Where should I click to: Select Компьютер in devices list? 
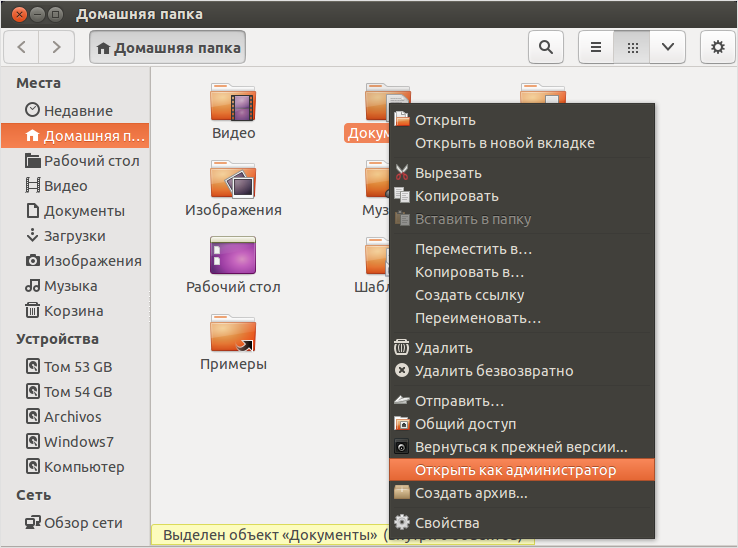point(75,467)
